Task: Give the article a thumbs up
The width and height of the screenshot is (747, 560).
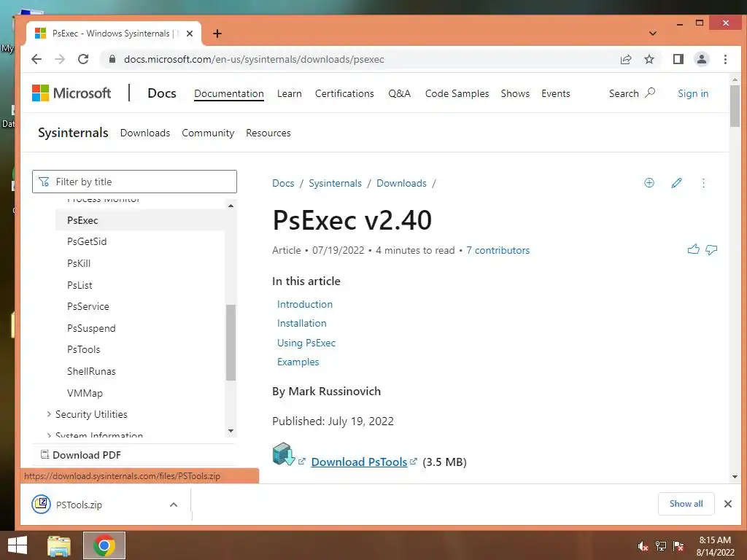Action: [x=694, y=249]
